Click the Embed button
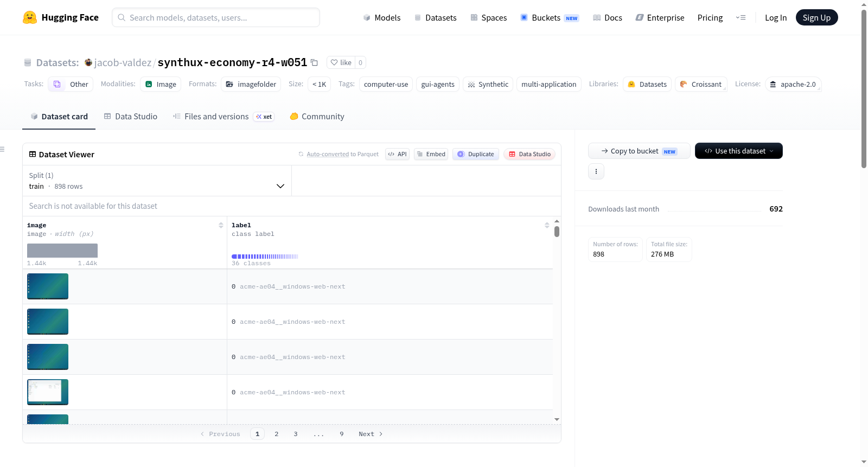 [x=431, y=154]
